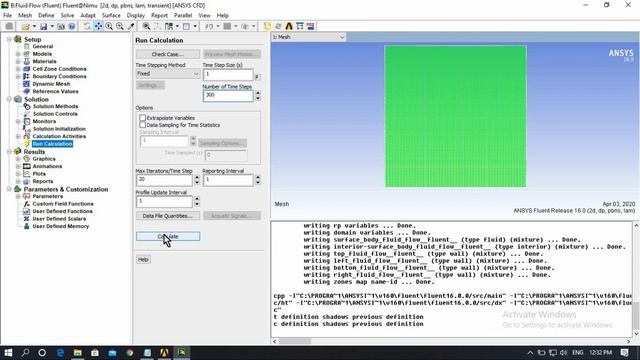Image resolution: width=640 pixels, height=360 pixels.
Task: Open the Time Stepping Method dropdown
Action: tap(168, 74)
